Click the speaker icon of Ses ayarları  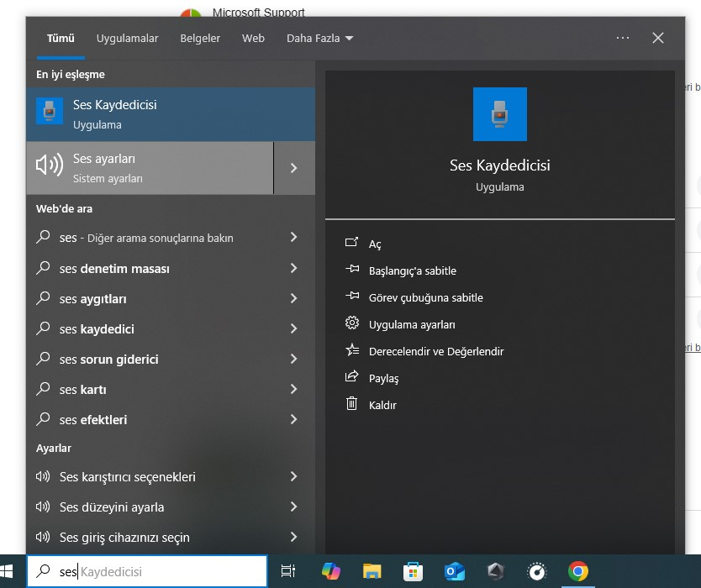tap(50, 165)
